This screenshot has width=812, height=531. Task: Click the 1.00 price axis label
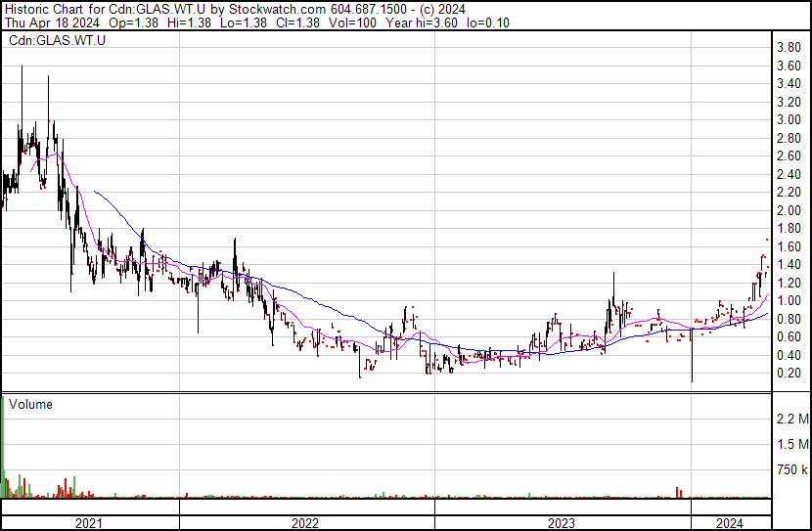click(x=789, y=301)
